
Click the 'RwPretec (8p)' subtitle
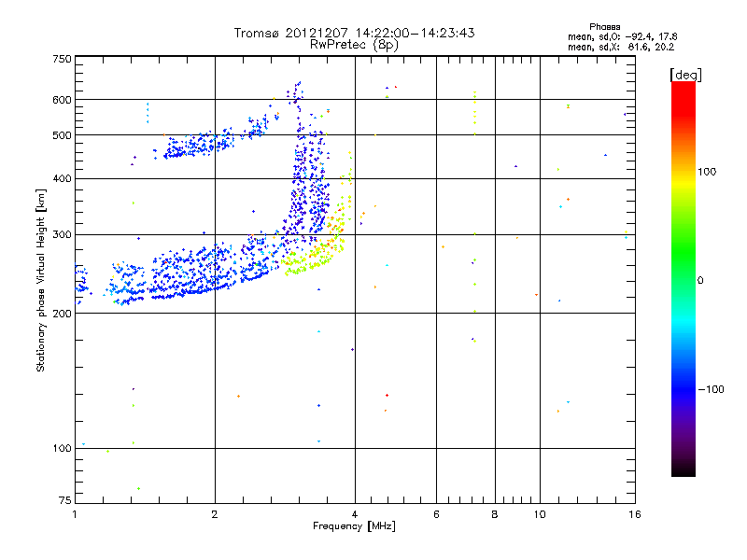(354, 45)
